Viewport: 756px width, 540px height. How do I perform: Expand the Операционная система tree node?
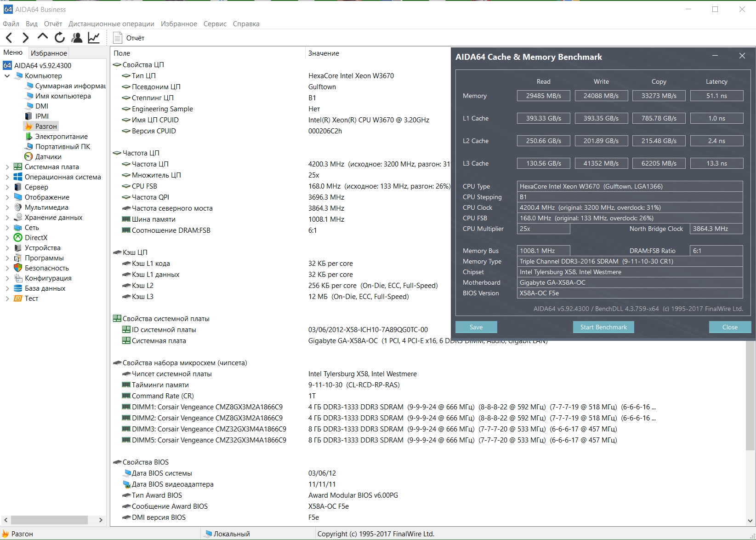7,177
